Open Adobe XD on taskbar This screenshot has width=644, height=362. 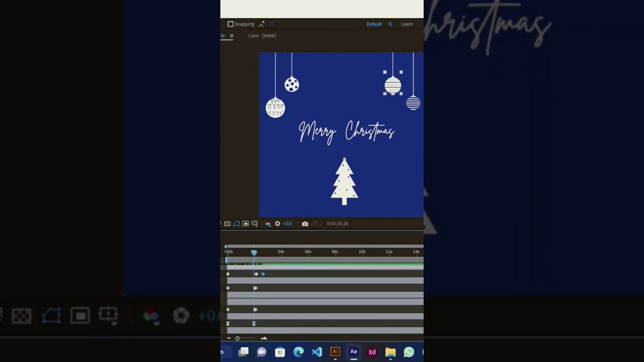tap(372, 352)
